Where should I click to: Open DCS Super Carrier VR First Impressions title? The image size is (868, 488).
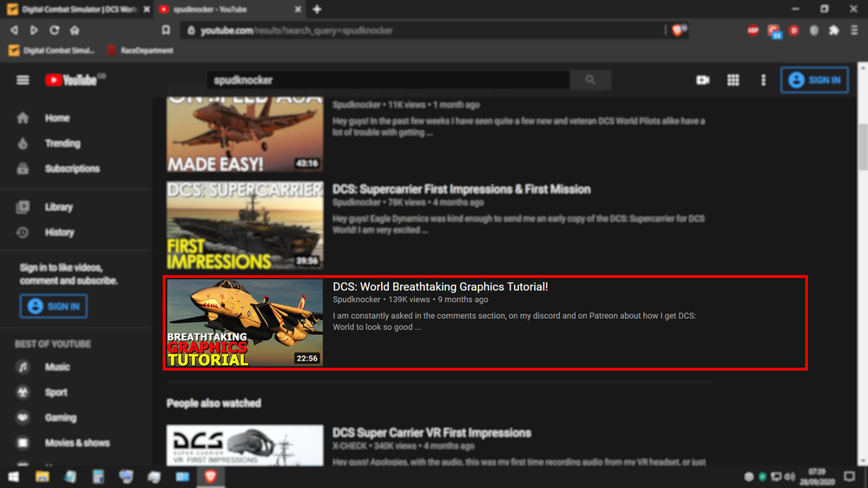pos(431,433)
